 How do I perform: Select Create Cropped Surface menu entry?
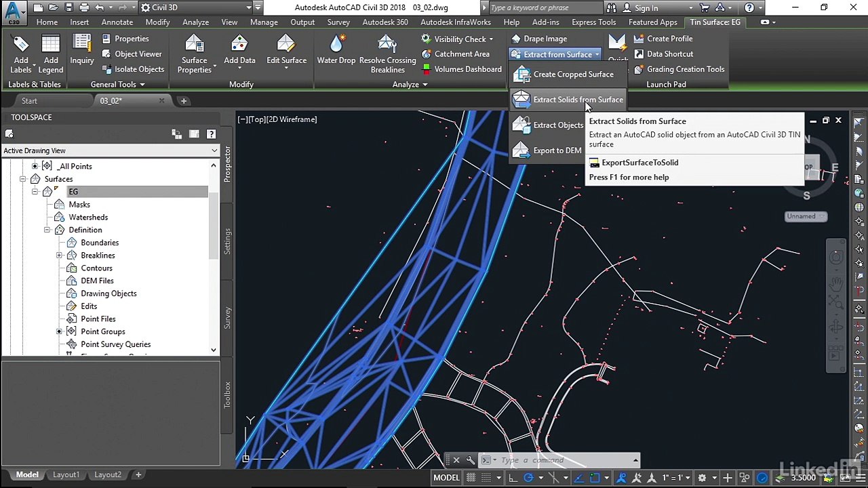click(x=573, y=75)
